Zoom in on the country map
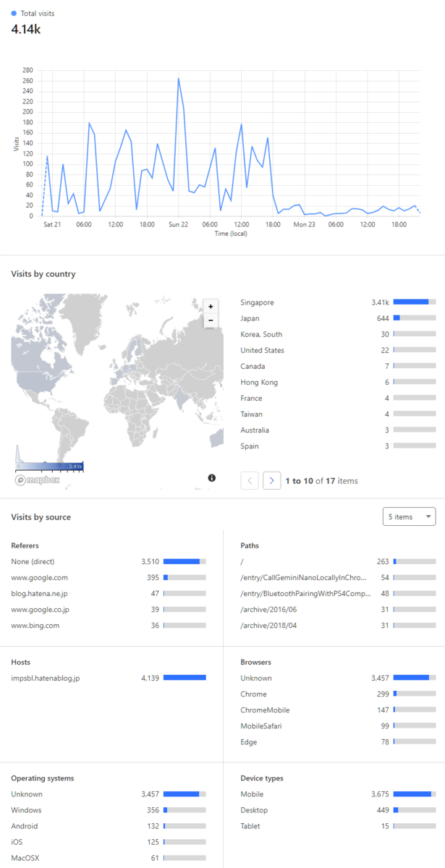 pyautogui.click(x=211, y=307)
